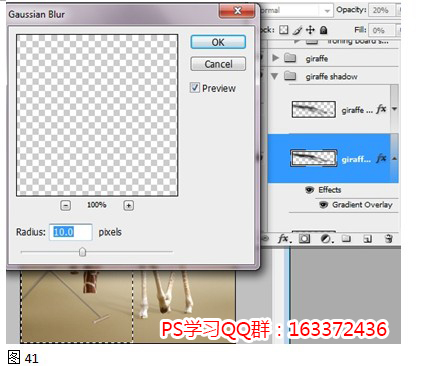Click lock position move icon
428x366 pixels.
coord(310,30)
